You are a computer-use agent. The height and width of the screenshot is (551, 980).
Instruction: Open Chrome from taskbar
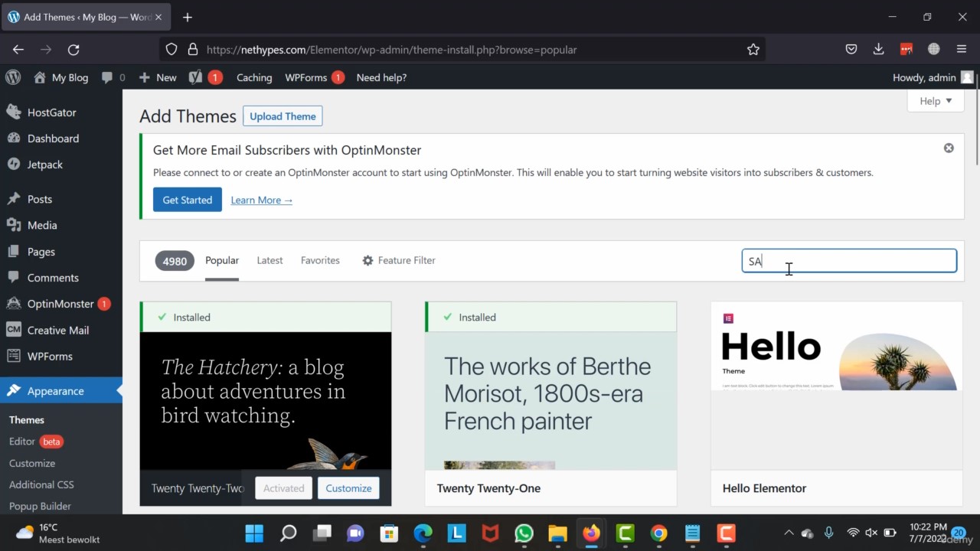click(658, 533)
